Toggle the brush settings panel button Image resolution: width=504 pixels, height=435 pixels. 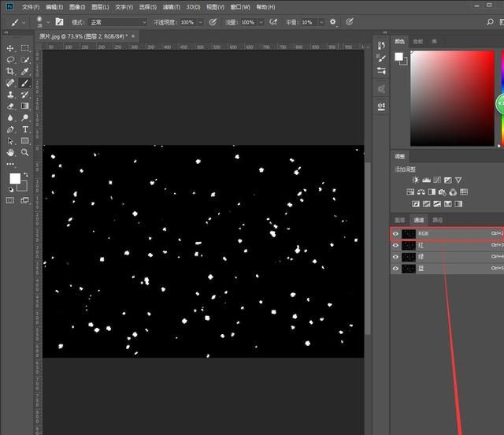pyautogui.click(x=59, y=22)
